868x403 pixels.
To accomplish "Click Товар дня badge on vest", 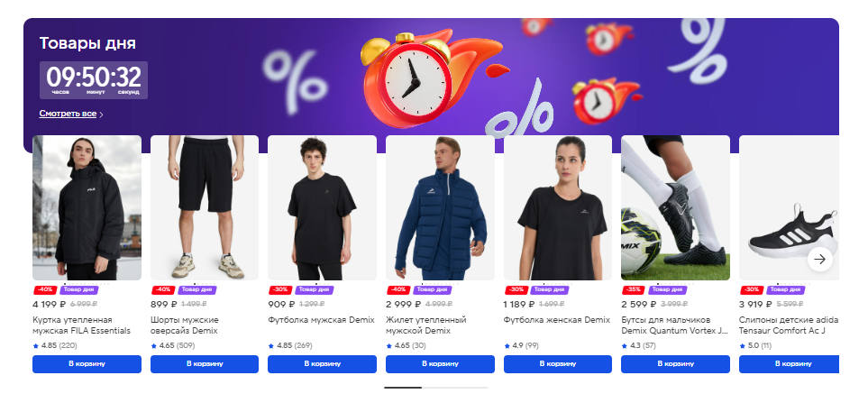I will click(x=433, y=289).
